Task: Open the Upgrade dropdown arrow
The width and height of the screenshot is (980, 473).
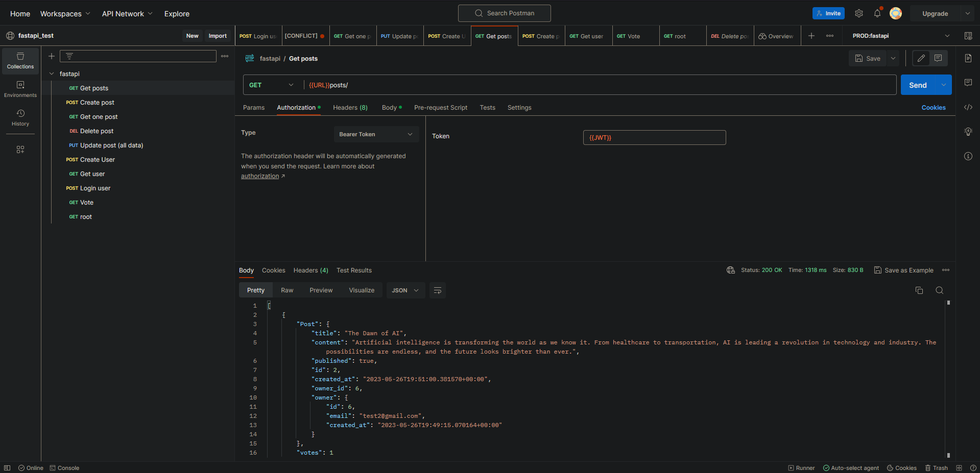Action: pyautogui.click(x=968, y=14)
